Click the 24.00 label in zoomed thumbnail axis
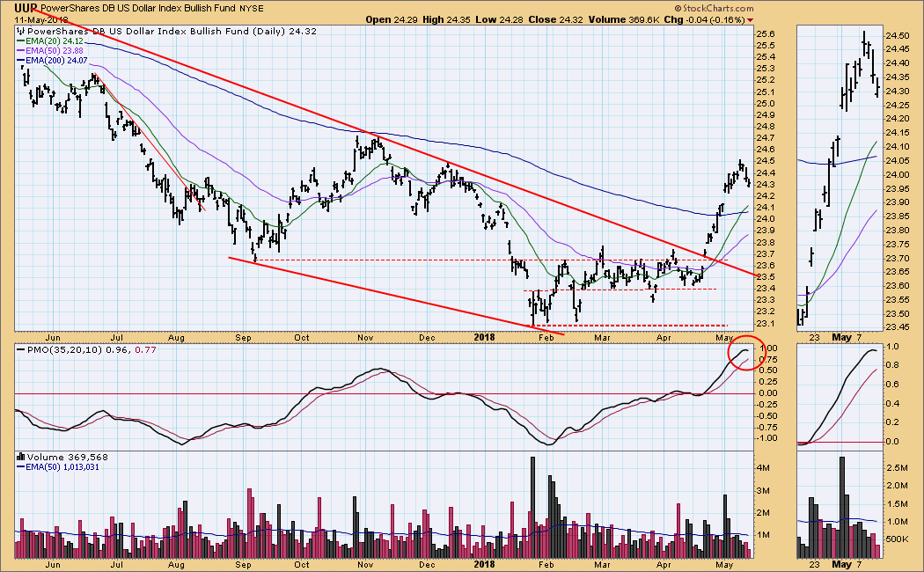The width and height of the screenshot is (924, 572). point(897,174)
